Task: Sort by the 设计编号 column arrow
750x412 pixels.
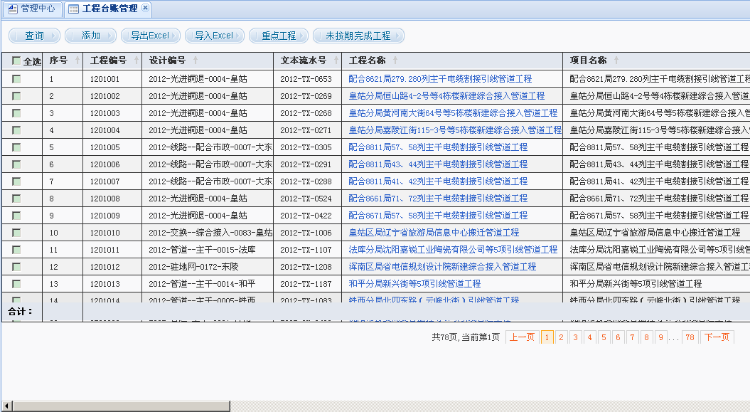Action: coord(195,60)
